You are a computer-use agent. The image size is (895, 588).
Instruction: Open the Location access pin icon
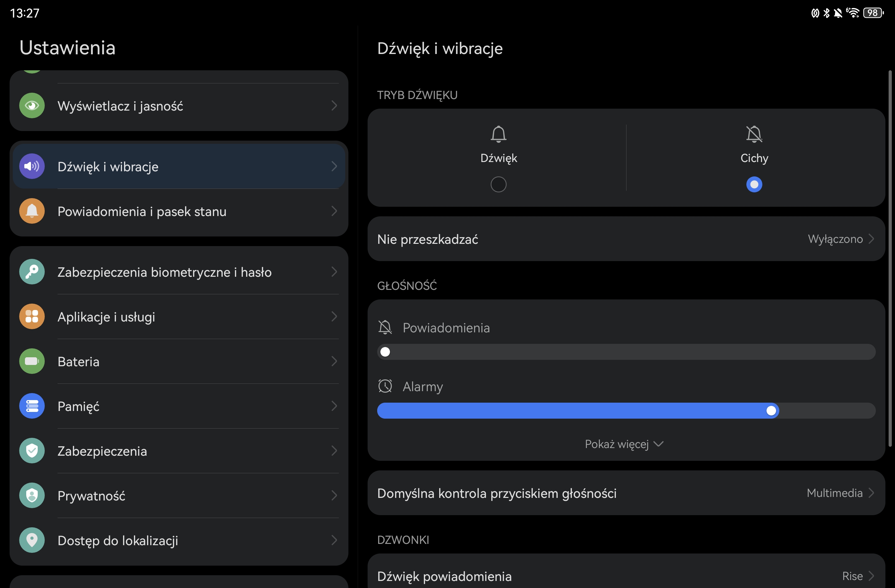point(32,540)
